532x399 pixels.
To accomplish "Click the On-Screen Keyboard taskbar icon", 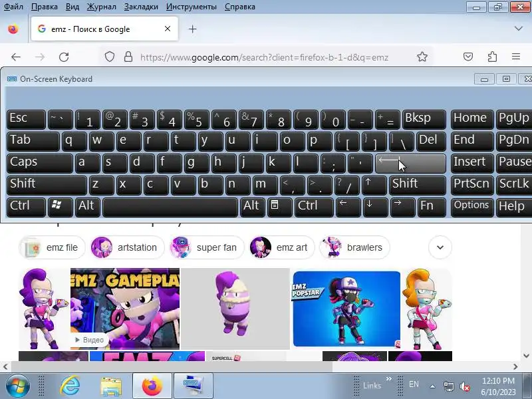I will (194, 386).
